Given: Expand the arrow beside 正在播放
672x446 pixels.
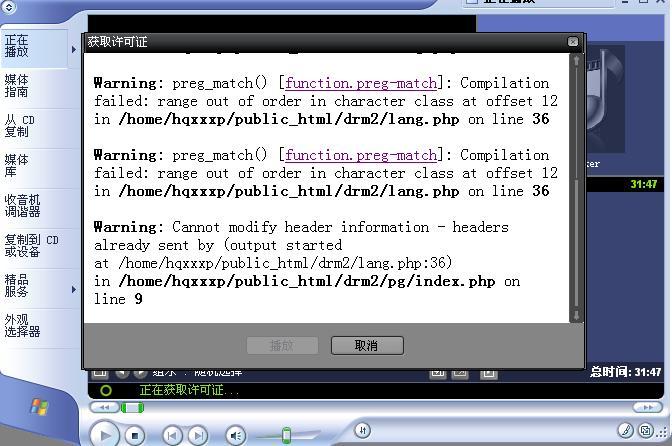Looking at the screenshot, I should [74, 50].
